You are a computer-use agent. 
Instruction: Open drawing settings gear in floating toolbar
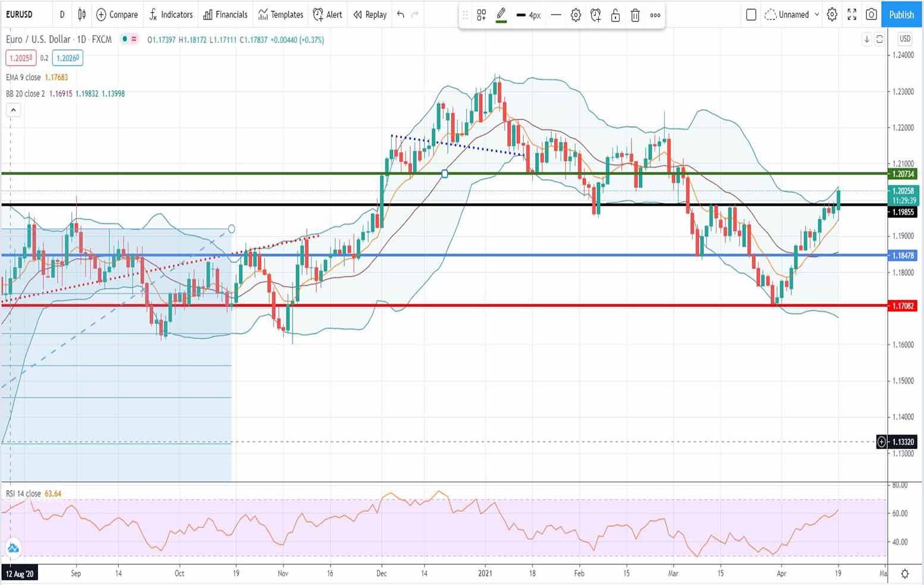click(x=576, y=15)
